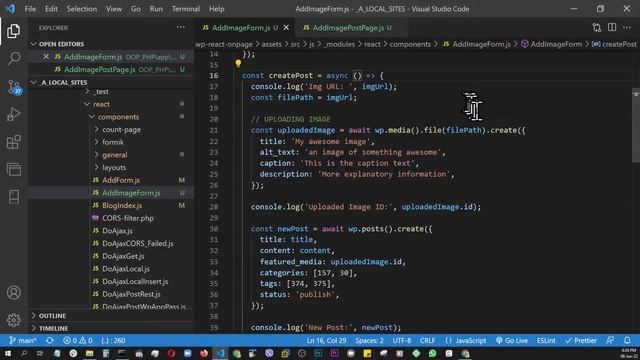Viewport: 640px width, 360px height.
Task: Open the Edit menu
Action: point(51,9)
